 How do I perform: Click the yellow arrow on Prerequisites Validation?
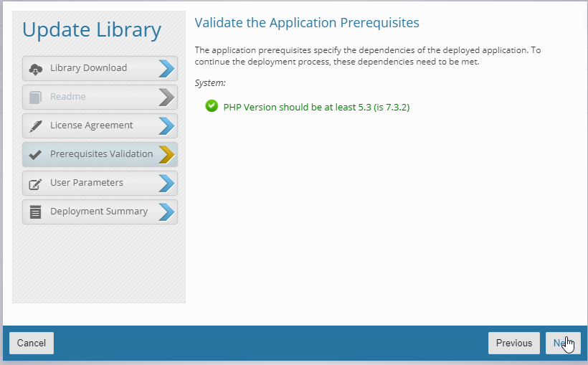(166, 154)
